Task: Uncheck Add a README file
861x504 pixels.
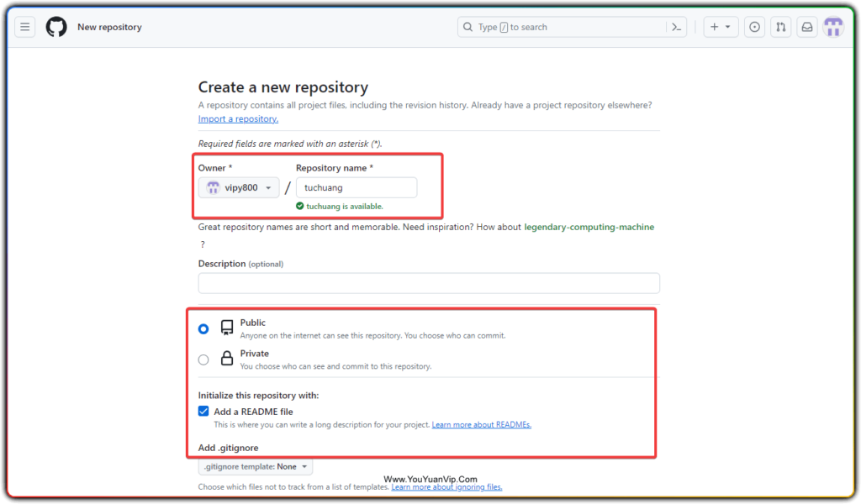Action: (x=203, y=411)
